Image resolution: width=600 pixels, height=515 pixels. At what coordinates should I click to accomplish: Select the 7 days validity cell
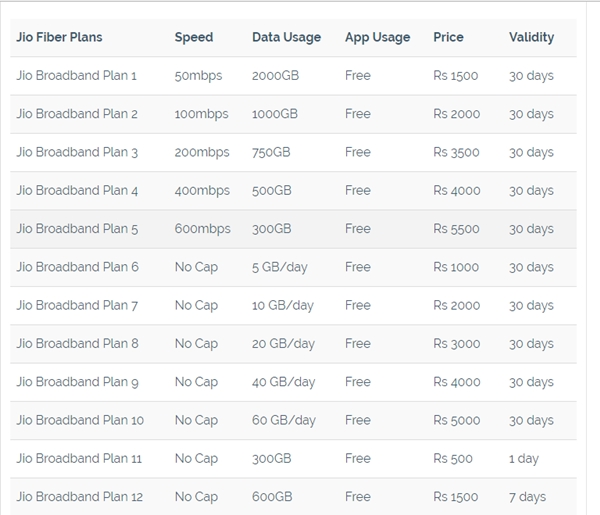(x=527, y=497)
